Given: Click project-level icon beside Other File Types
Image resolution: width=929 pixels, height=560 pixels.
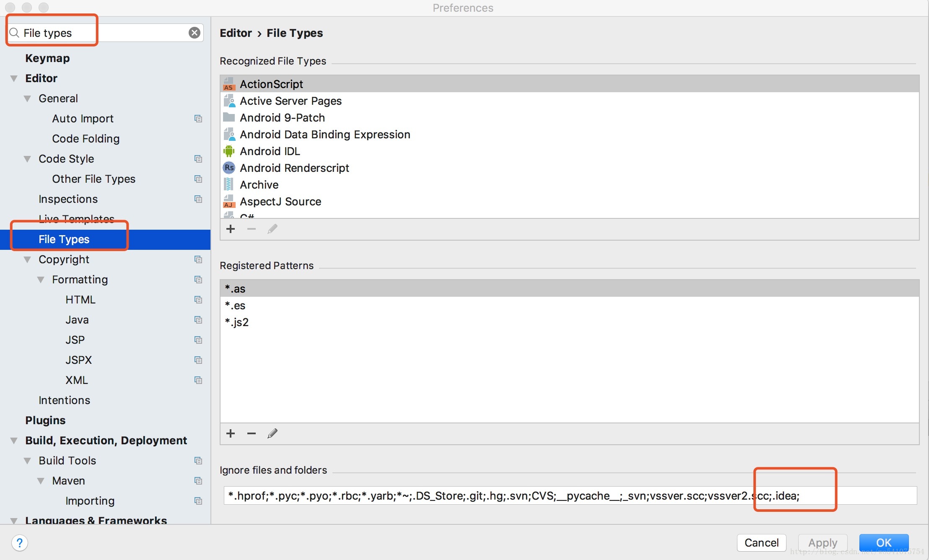Looking at the screenshot, I should tap(198, 179).
